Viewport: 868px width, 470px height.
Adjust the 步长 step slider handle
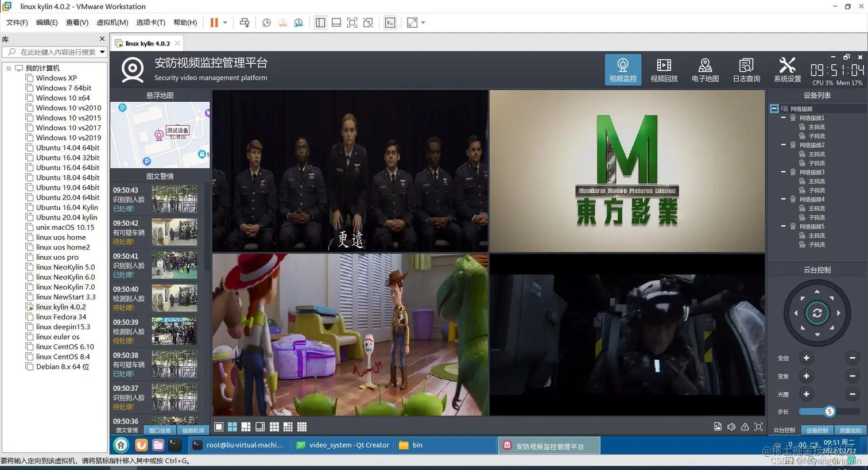click(830, 411)
